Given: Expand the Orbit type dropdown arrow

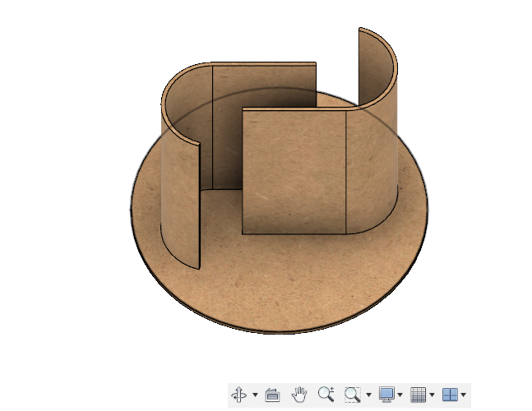Looking at the screenshot, I should tap(255, 395).
